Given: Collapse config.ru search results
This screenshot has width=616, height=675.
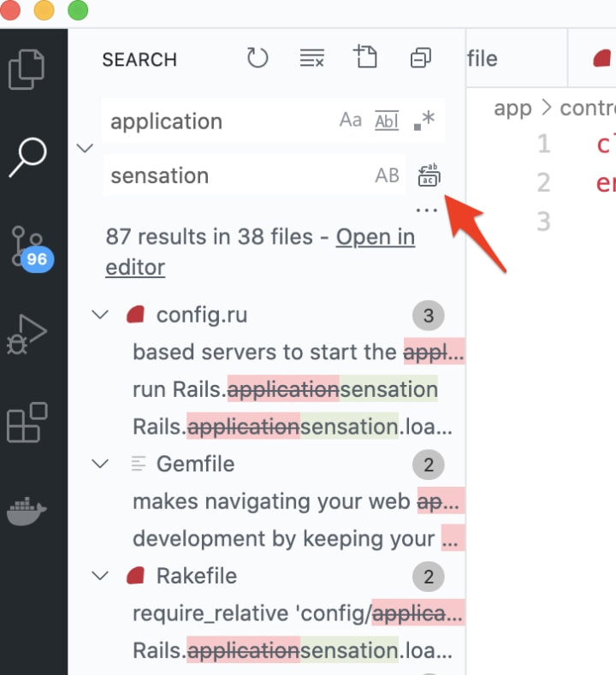Looking at the screenshot, I should coord(100,315).
